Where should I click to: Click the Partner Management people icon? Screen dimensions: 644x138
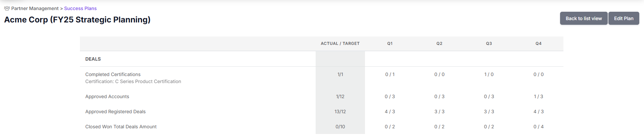click(x=7, y=8)
